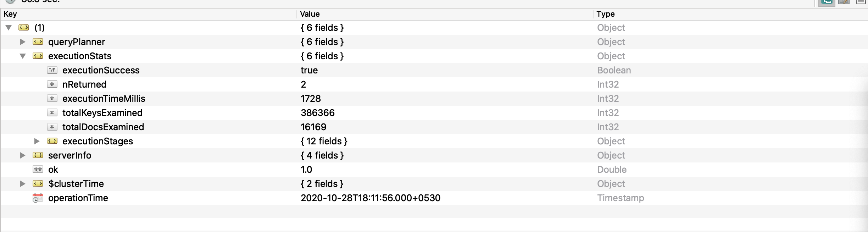
Task: Click the Value column header
Action: pos(310,14)
